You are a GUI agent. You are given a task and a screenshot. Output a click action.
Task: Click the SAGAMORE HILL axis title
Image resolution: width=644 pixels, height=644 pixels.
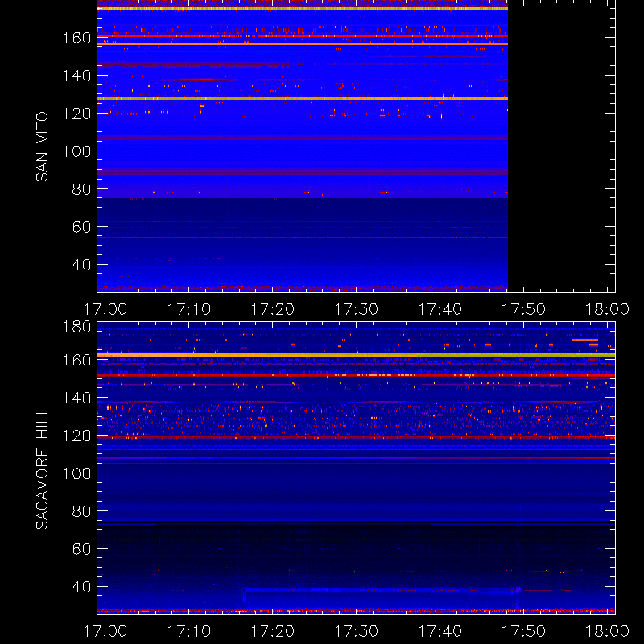click(x=42, y=468)
